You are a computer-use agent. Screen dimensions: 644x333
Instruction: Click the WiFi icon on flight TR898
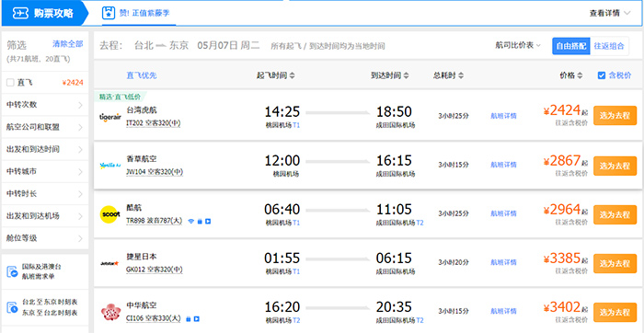point(191,222)
